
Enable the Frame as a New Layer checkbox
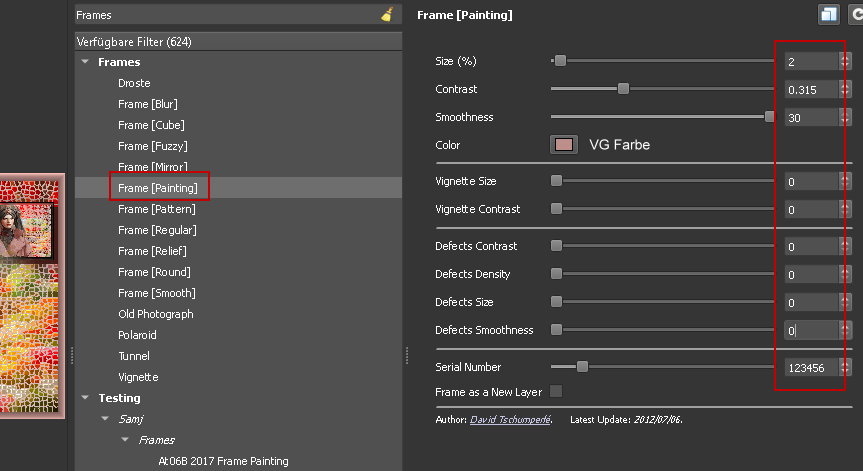pos(556,392)
